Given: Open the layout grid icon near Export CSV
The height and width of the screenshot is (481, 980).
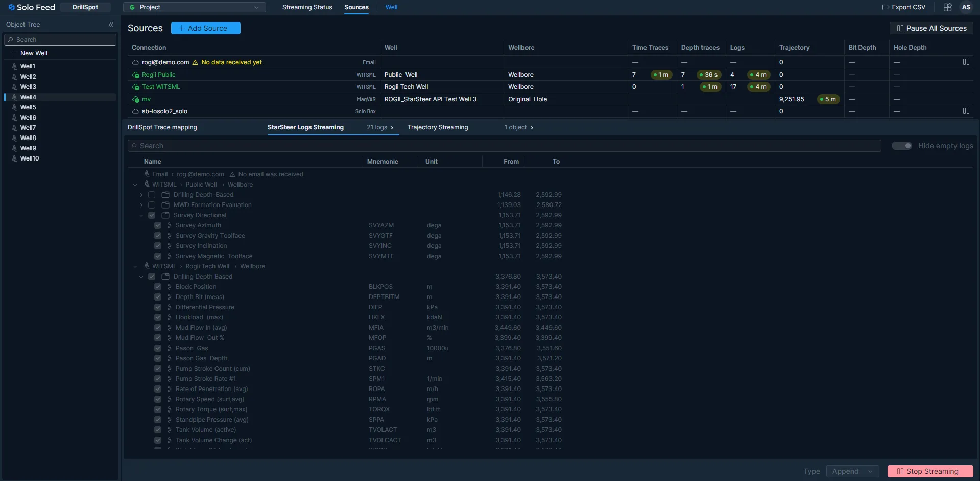Looking at the screenshot, I should click(x=947, y=7).
